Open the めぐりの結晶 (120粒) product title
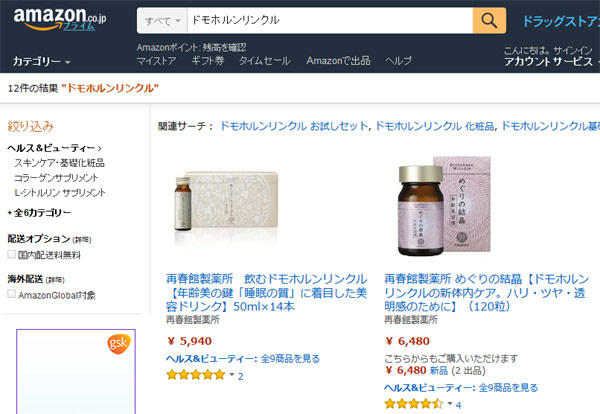 pyautogui.click(x=486, y=293)
